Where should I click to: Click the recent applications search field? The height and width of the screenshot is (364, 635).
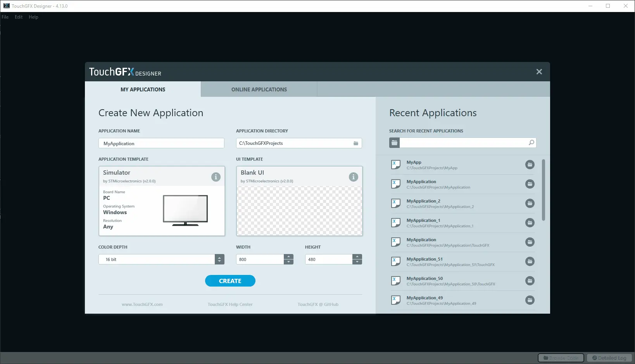(464, 143)
